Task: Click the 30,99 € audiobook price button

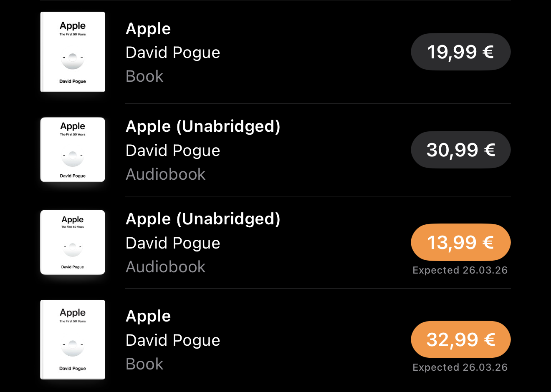Action: coord(460,150)
